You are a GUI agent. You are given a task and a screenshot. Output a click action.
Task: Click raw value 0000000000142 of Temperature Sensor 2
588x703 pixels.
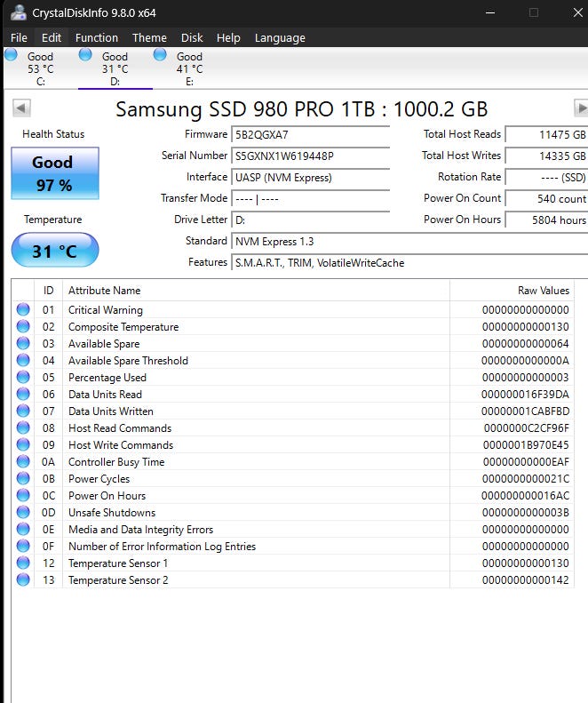click(x=525, y=579)
